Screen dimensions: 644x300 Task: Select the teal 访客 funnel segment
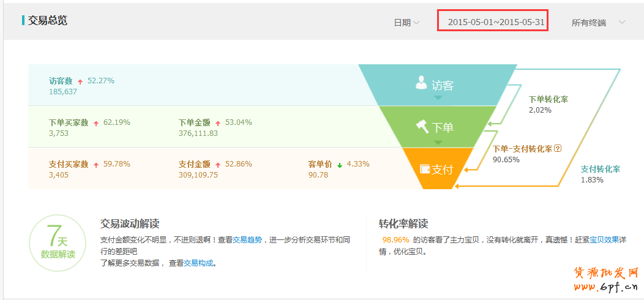(437, 85)
